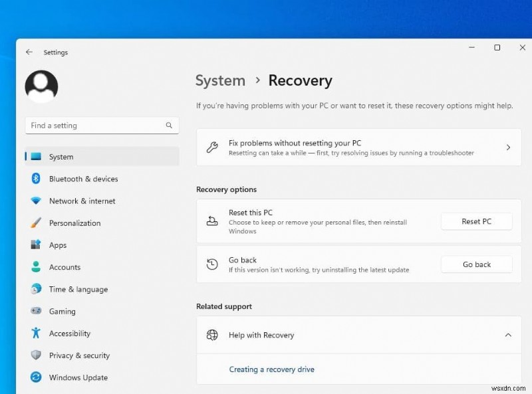Click the user account avatar
This screenshot has width=532, height=394.
[x=41, y=86]
